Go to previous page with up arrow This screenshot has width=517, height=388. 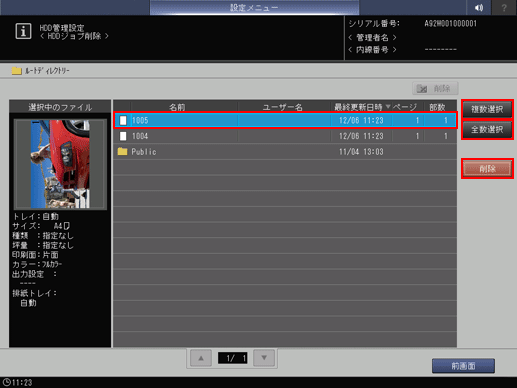coord(201,358)
